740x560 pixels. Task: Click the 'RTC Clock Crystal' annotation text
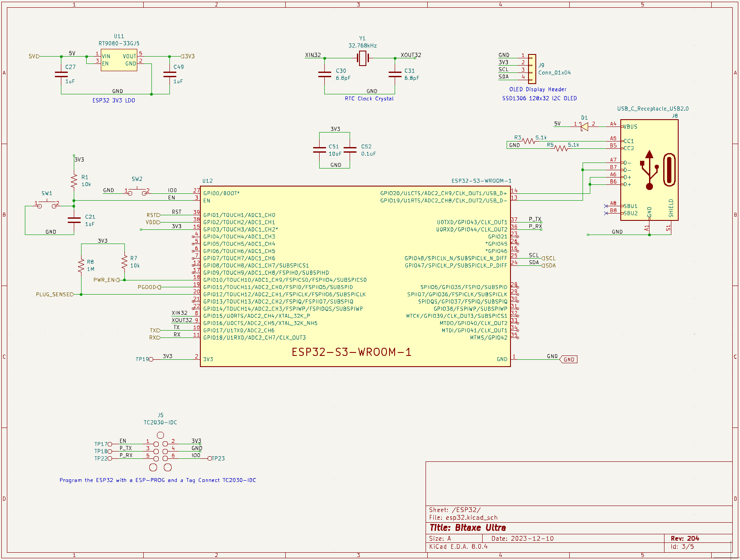click(x=369, y=99)
